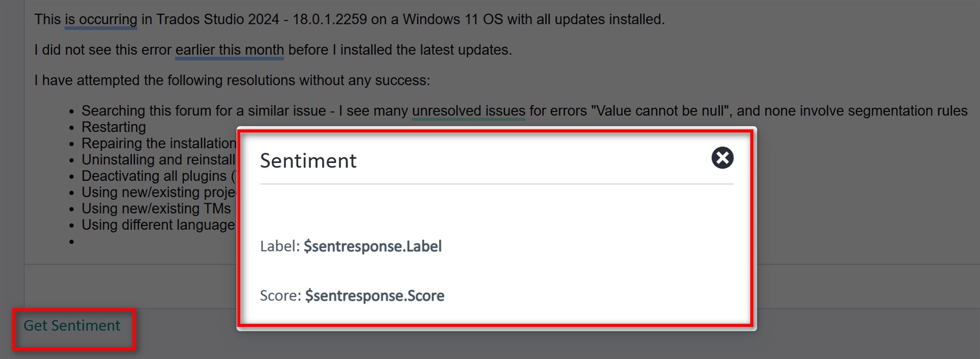
Task: Open the Get Sentiment action
Action: pyautogui.click(x=73, y=325)
